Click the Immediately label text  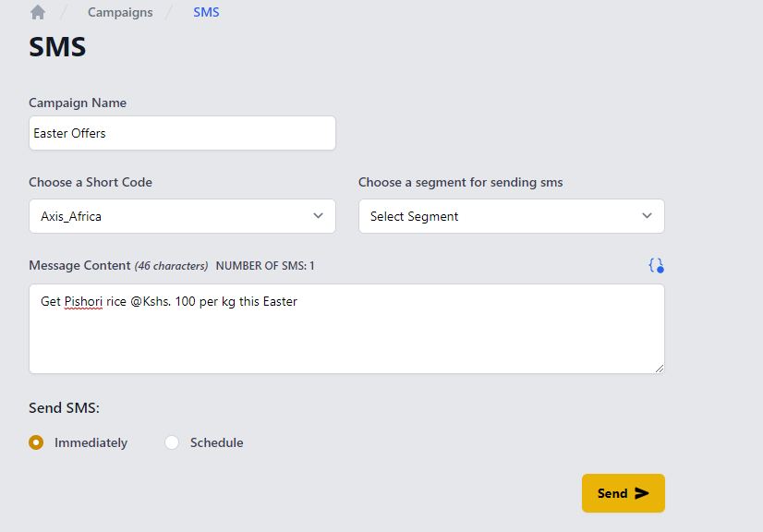point(91,442)
